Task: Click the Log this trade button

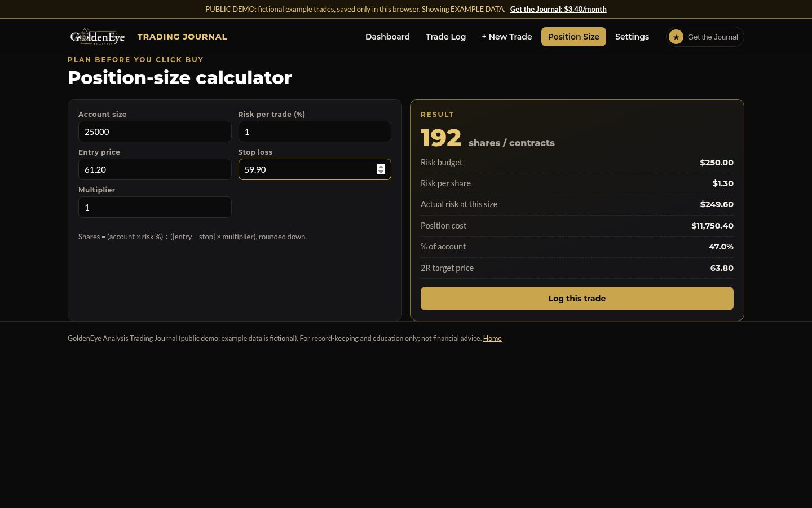Action: pyautogui.click(x=577, y=299)
